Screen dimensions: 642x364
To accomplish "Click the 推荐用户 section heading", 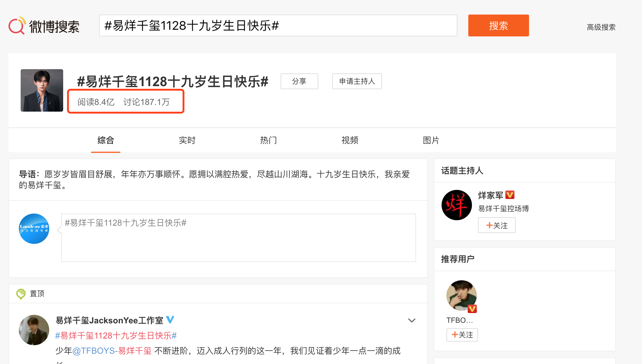I will [458, 259].
